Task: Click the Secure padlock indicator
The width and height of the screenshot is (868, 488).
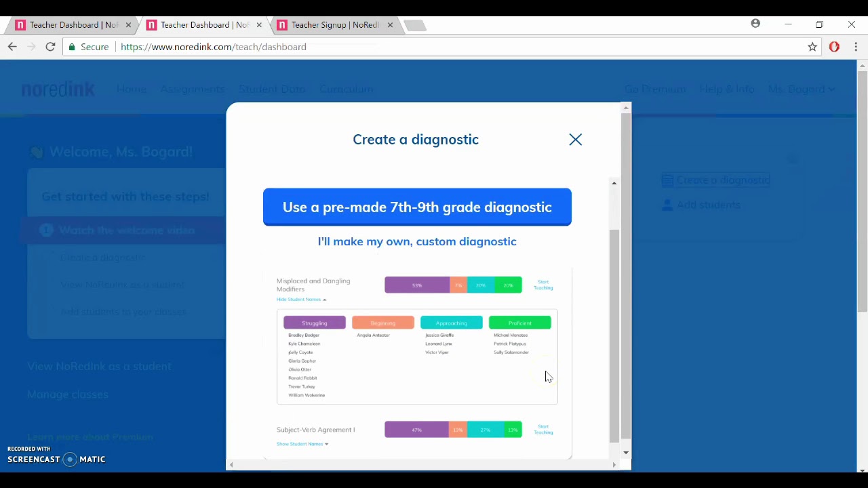Action: (89, 47)
